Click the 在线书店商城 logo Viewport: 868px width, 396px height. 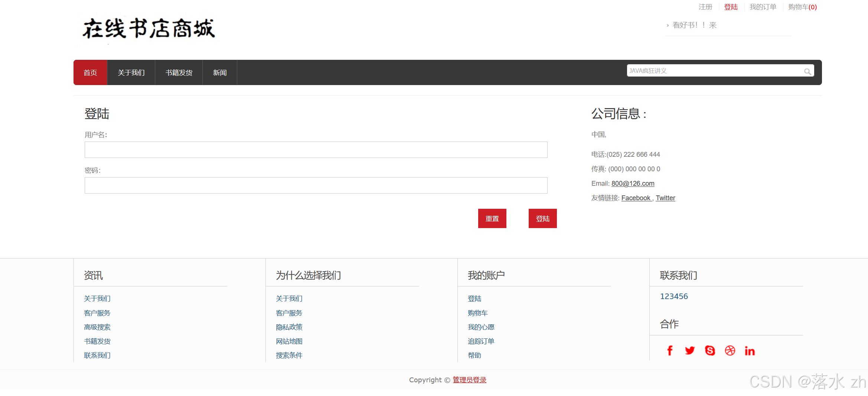point(149,29)
